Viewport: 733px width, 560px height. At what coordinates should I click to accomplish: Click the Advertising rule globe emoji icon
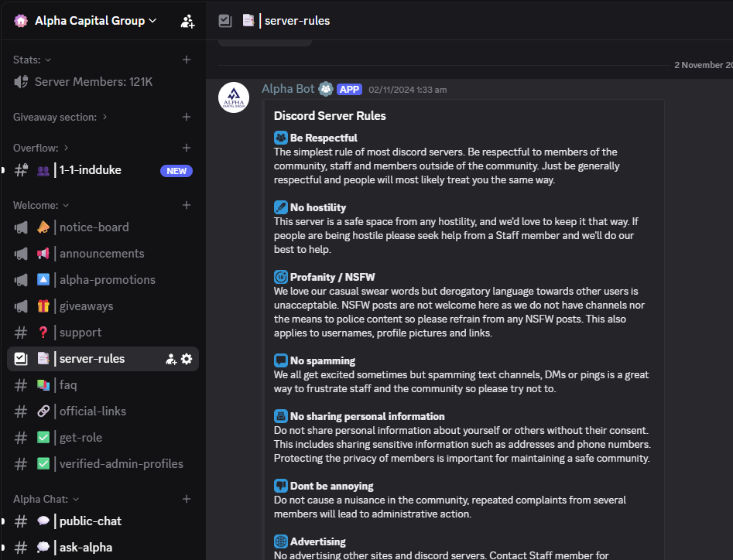[280, 541]
